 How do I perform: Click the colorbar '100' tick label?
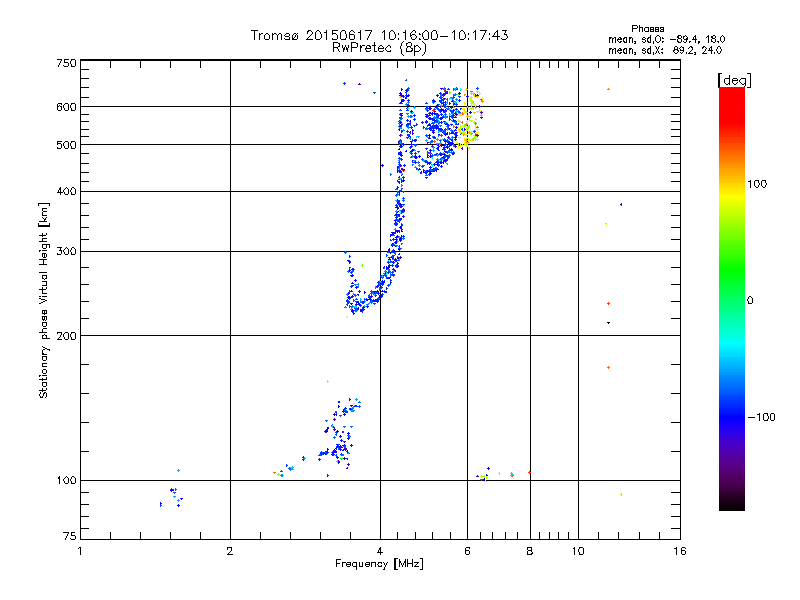[757, 184]
